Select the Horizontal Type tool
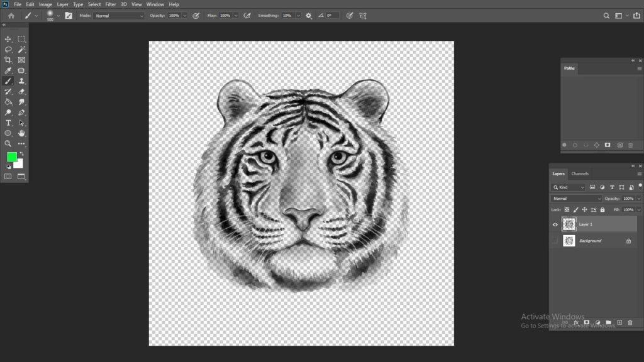 click(x=8, y=123)
